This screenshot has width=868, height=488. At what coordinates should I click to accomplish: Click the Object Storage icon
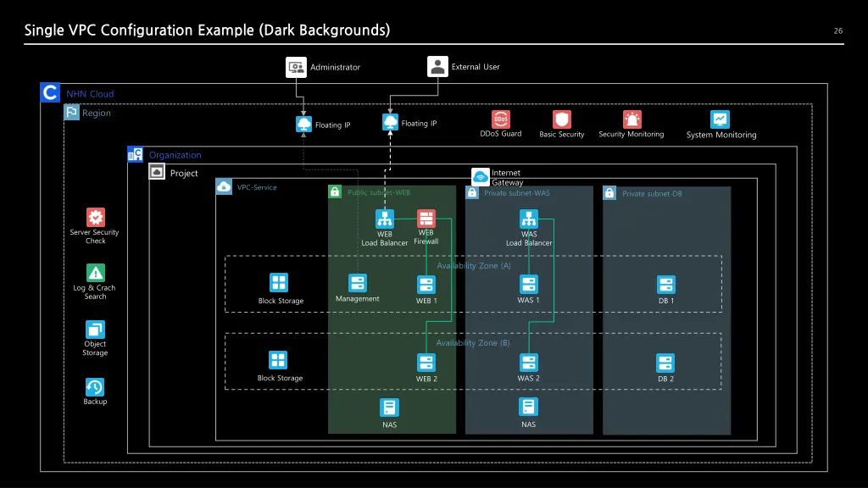tap(95, 330)
